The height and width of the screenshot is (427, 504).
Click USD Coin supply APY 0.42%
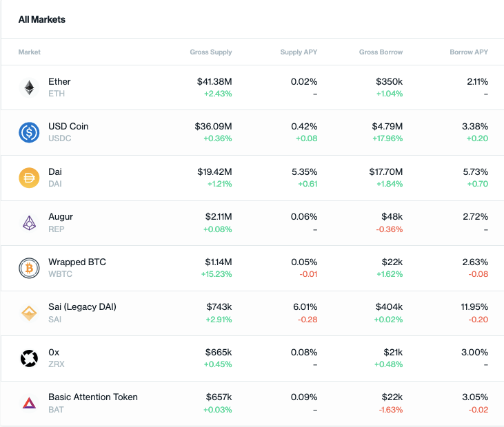pos(304,127)
